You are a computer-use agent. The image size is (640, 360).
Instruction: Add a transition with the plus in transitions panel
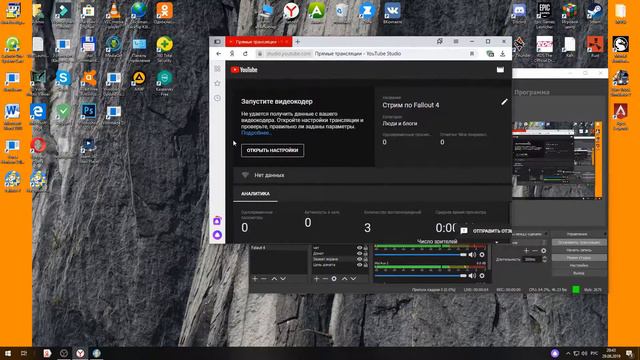tap(526, 251)
